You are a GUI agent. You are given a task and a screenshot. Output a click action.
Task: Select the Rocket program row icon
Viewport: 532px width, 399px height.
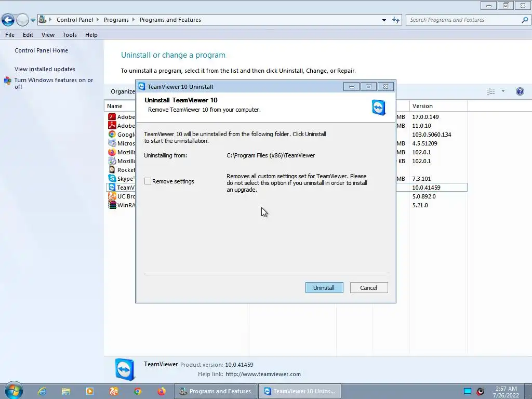tap(112, 169)
